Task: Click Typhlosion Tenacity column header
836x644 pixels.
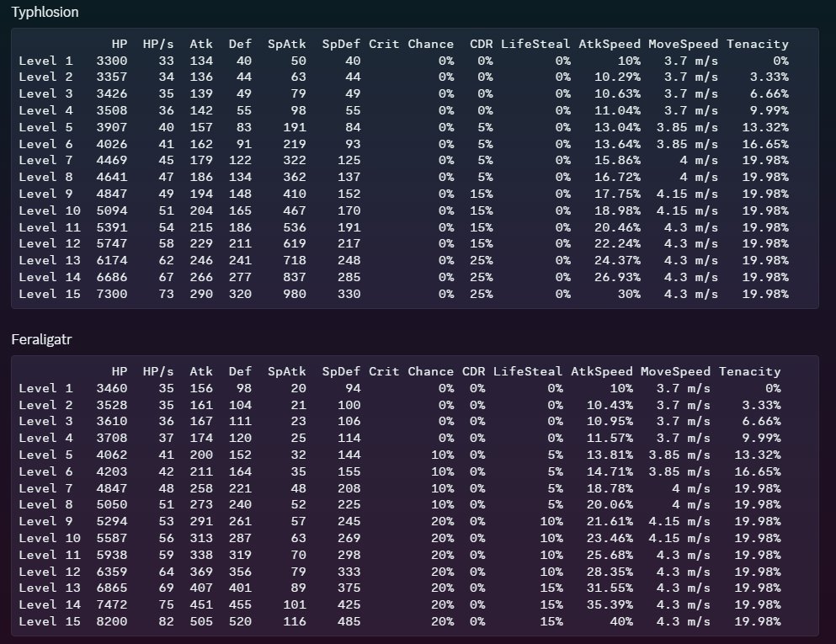Action: coord(757,44)
